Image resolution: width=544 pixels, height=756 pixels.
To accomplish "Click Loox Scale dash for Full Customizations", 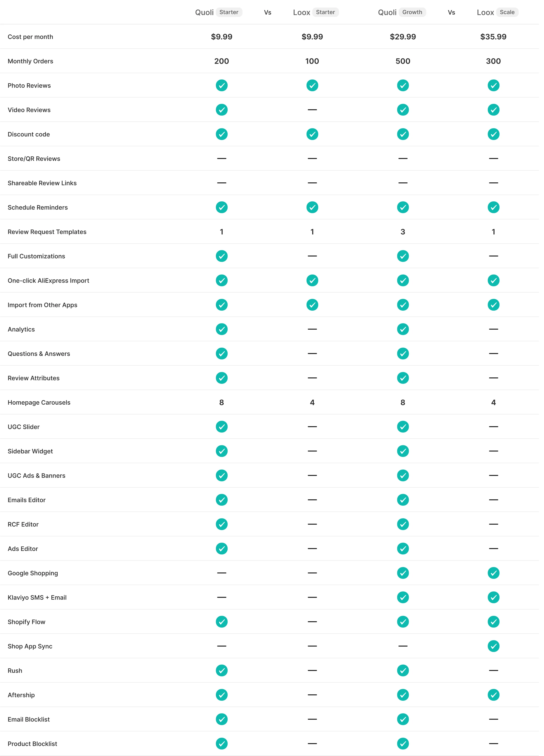I will coord(493,256).
